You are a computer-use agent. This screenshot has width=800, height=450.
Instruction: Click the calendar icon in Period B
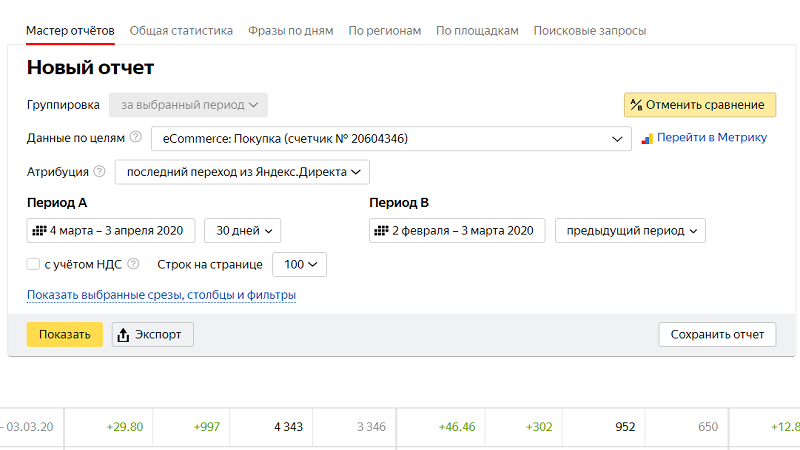382,231
